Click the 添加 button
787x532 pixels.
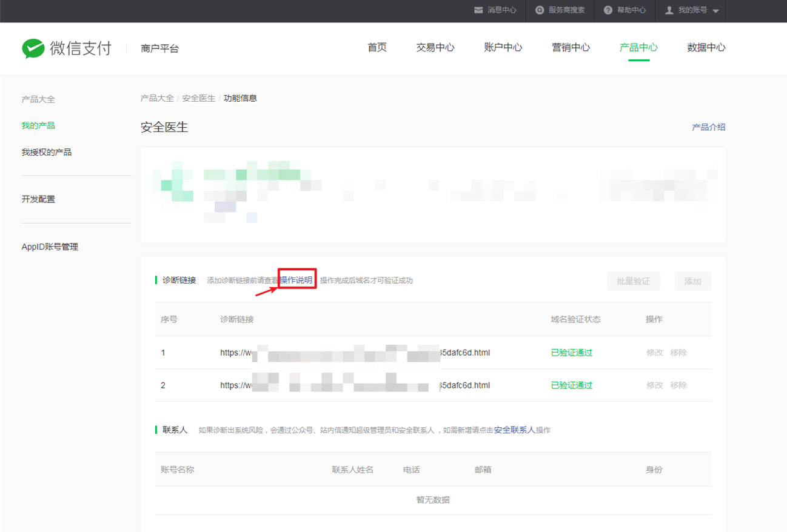693,281
